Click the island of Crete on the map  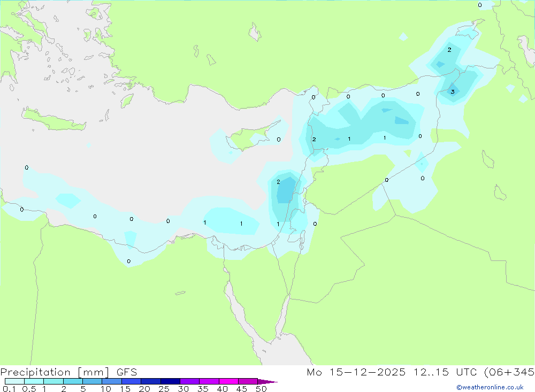point(54,119)
